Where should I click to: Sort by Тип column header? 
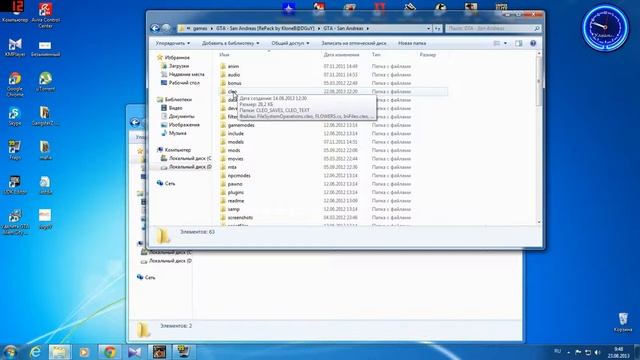click(376, 55)
